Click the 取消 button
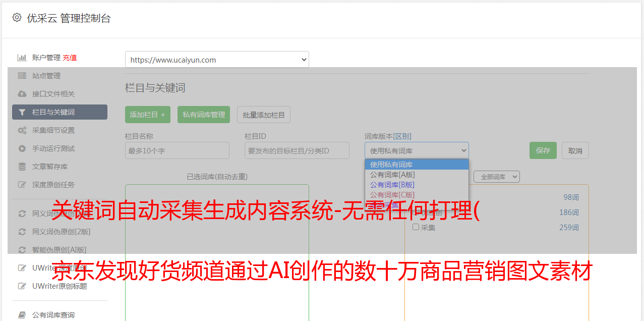The image size is (644, 321). 575,150
